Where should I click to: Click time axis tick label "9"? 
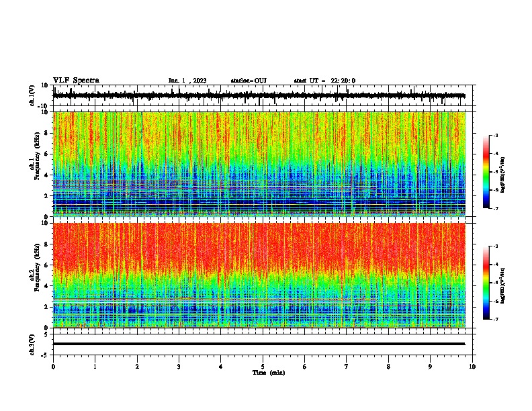click(430, 367)
